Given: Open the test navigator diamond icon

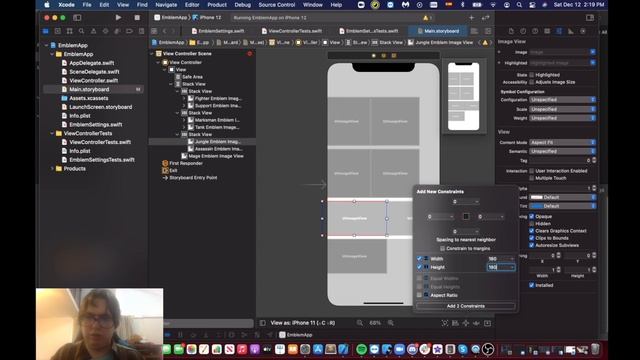Looking at the screenshot, I should coord(105,31).
